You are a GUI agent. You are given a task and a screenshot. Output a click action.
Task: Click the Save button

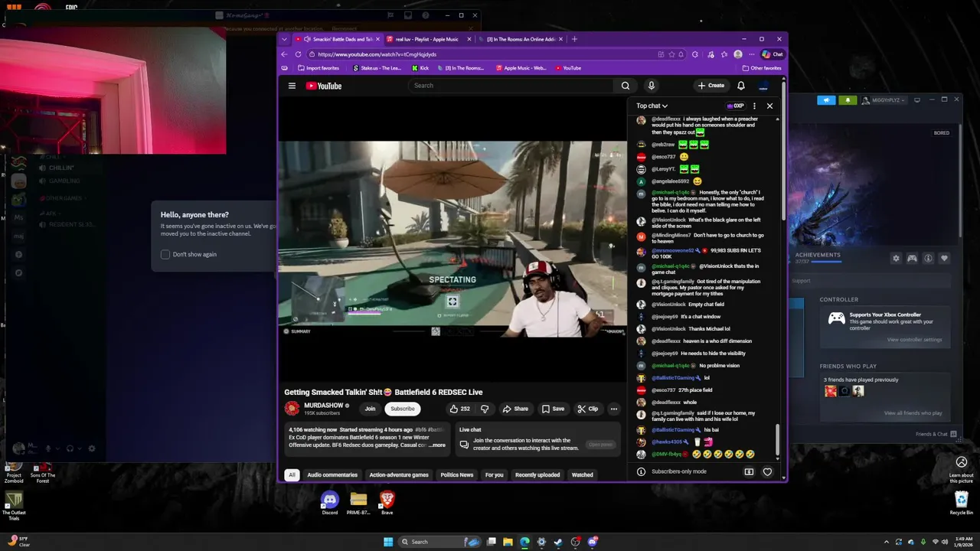pos(553,409)
